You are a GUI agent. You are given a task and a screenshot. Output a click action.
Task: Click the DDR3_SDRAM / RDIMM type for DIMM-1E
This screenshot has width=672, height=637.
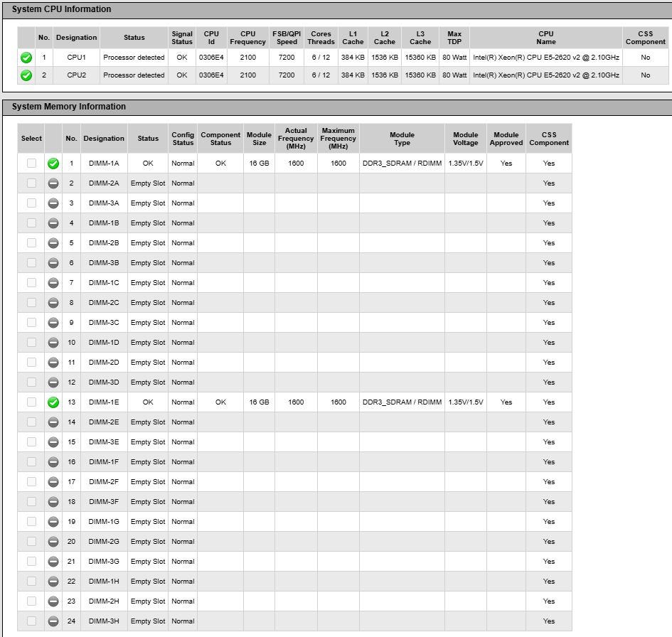(402, 402)
